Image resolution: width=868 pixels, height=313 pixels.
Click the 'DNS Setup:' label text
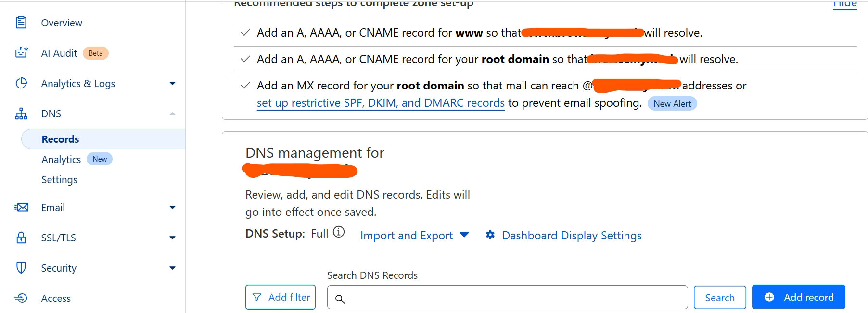click(275, 233)
